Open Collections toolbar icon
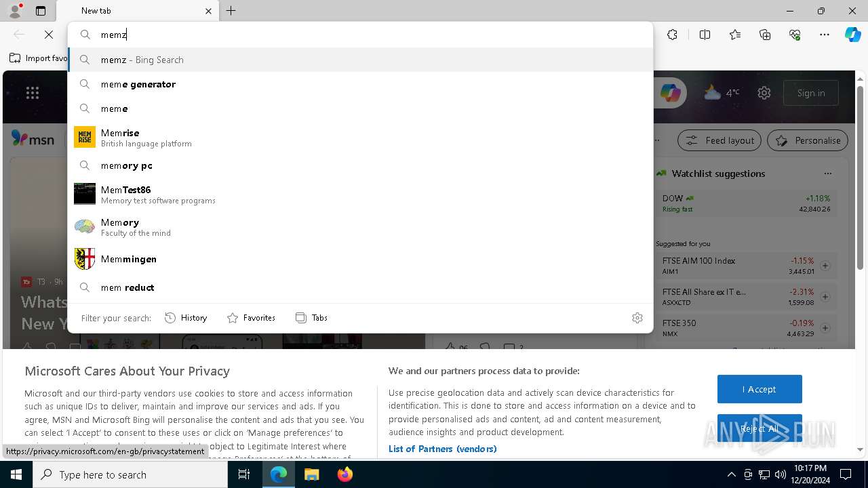The height and width of the screenshot is (488, 868). tap(765, 35)
